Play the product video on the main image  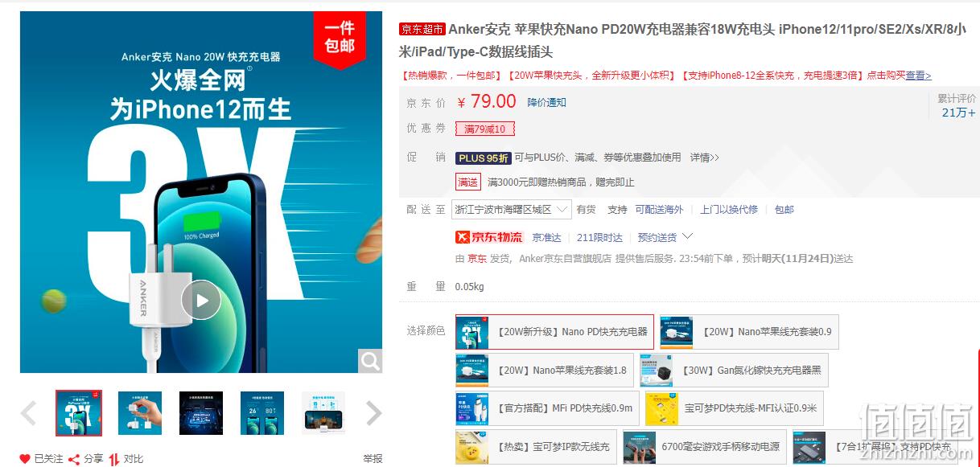pyautogui.click(x=200, y=300)
